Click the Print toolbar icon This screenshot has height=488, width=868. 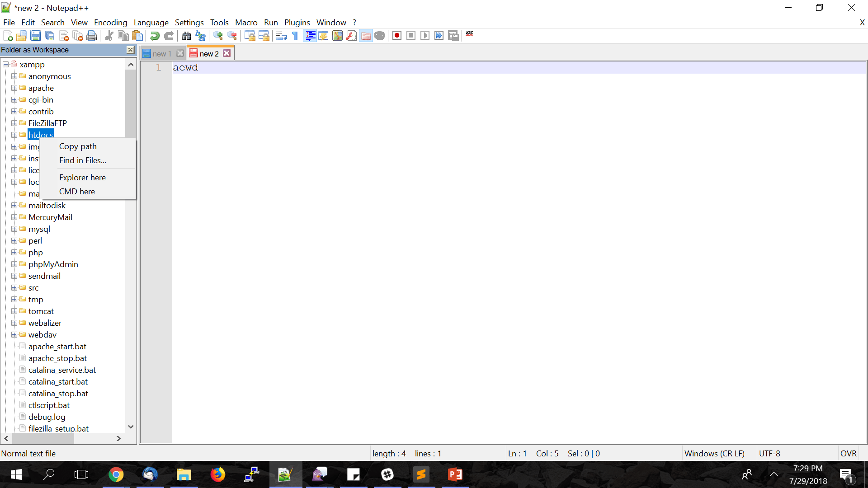coord(92,36)
